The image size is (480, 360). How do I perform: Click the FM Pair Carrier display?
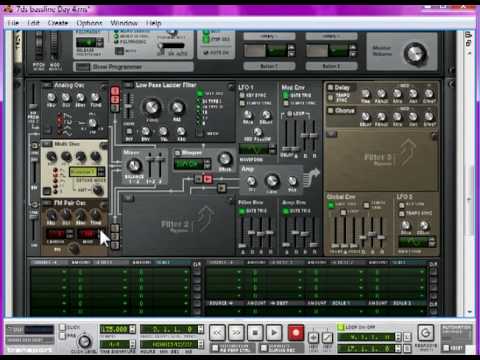[57, 233]
